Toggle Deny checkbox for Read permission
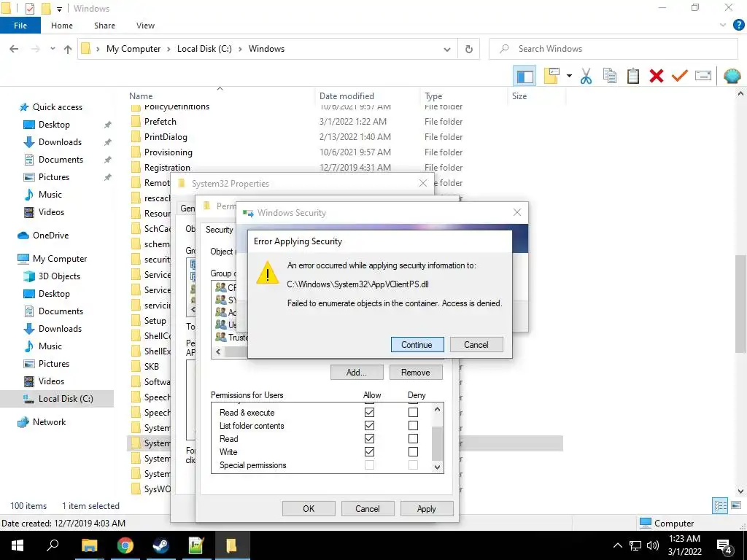This screenshot has width=747, height=560. 413,438
